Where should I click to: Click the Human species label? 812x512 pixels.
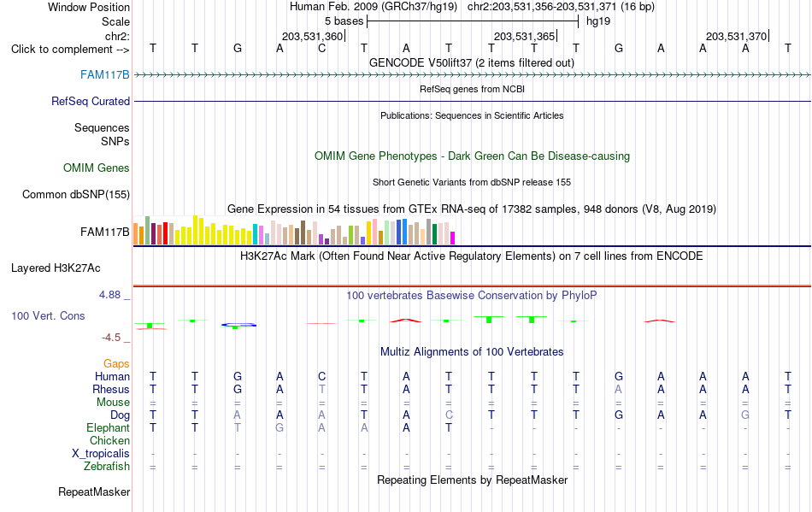pos(112,376)
